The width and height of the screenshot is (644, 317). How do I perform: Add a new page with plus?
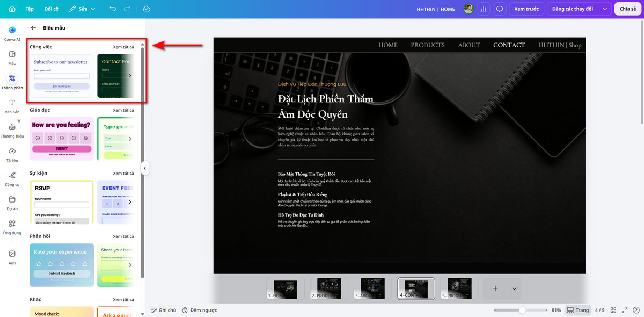coord(495,289)
